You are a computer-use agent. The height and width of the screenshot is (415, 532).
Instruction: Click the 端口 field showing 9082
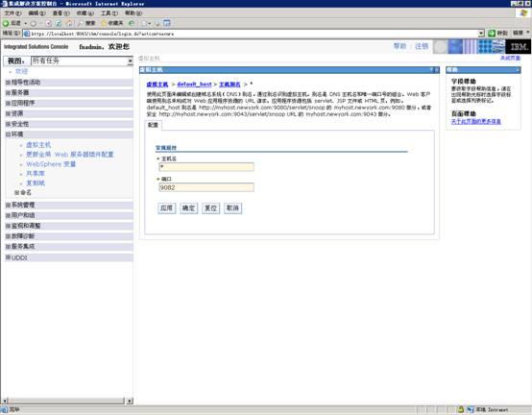pyautogui.click(x=206, y=187)
